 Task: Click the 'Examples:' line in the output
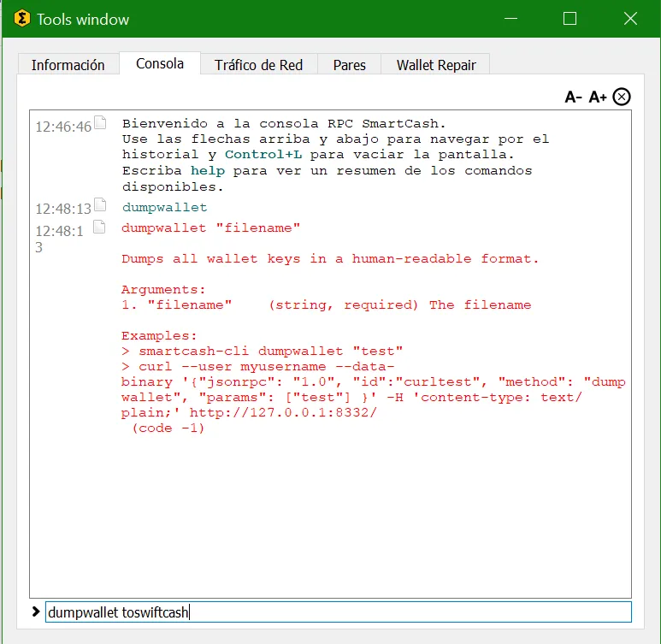click(x=159, y=336)
